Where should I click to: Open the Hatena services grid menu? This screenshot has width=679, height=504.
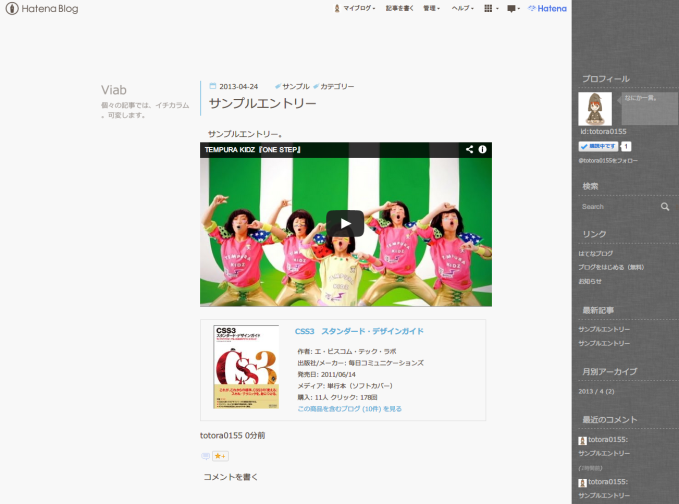pyautogui.click(x=489, y=8)
